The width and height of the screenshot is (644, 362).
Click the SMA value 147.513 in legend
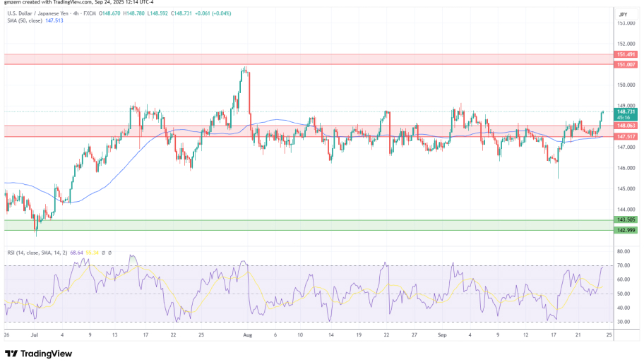pos(63,21)
